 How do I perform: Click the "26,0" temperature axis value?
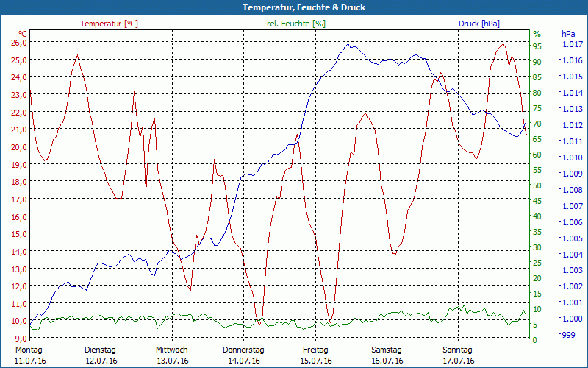coord(18,42)
